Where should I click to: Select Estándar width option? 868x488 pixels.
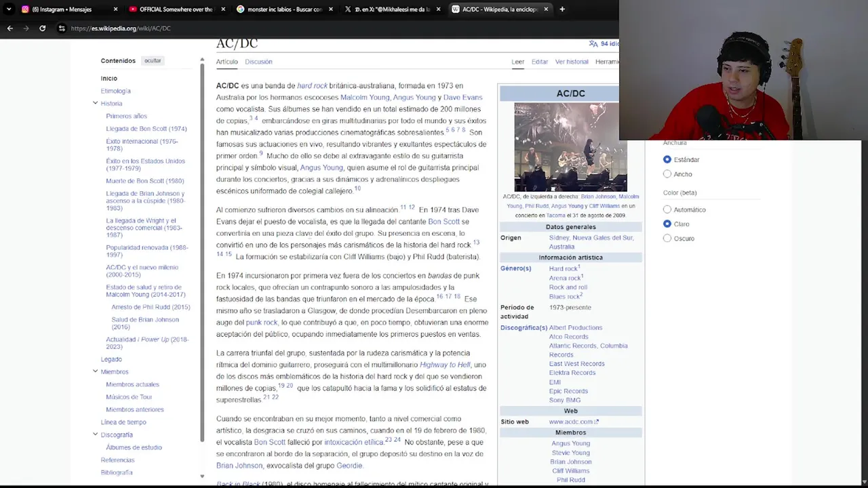(667, 159)
